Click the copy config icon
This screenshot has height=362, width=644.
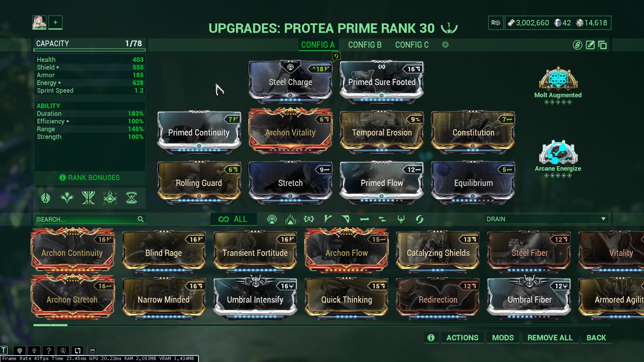603,45
